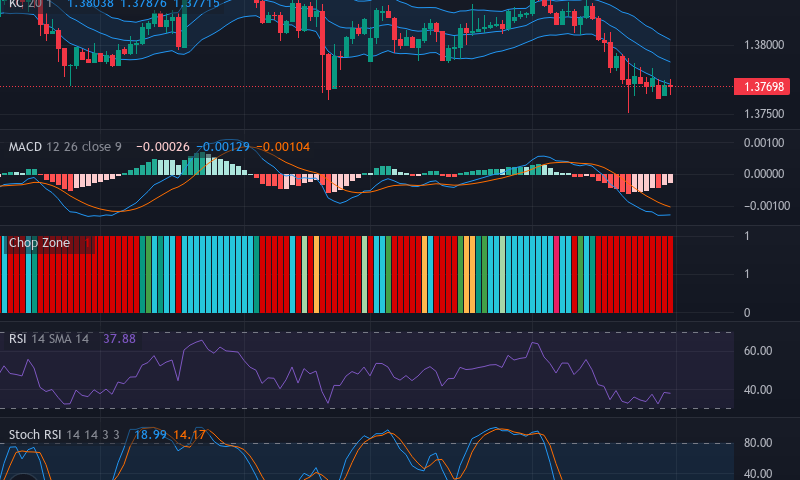800x480 pixels.
Task: Click the 1.37500 price axis label
Action: 764,114
